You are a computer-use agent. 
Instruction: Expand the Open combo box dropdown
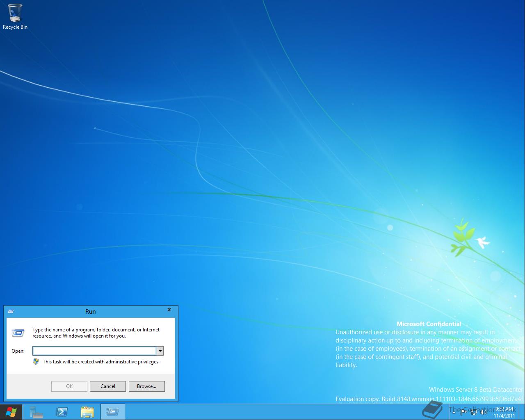click(160, 351)
